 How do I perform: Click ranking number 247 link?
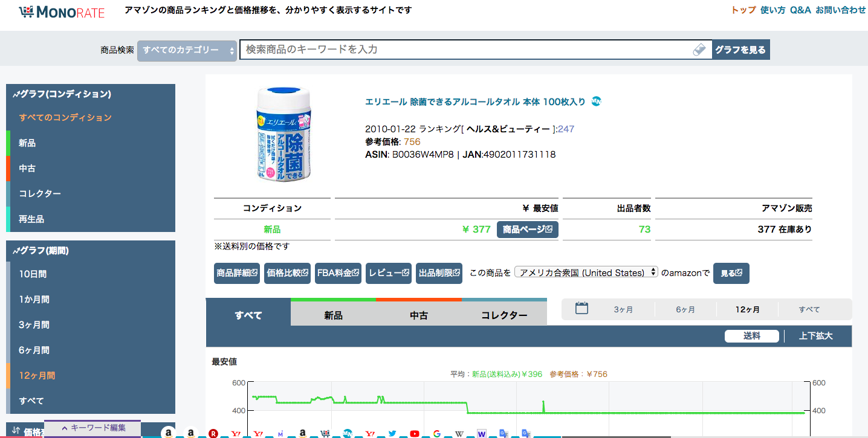pyautogui.click(x=566, y=129)
